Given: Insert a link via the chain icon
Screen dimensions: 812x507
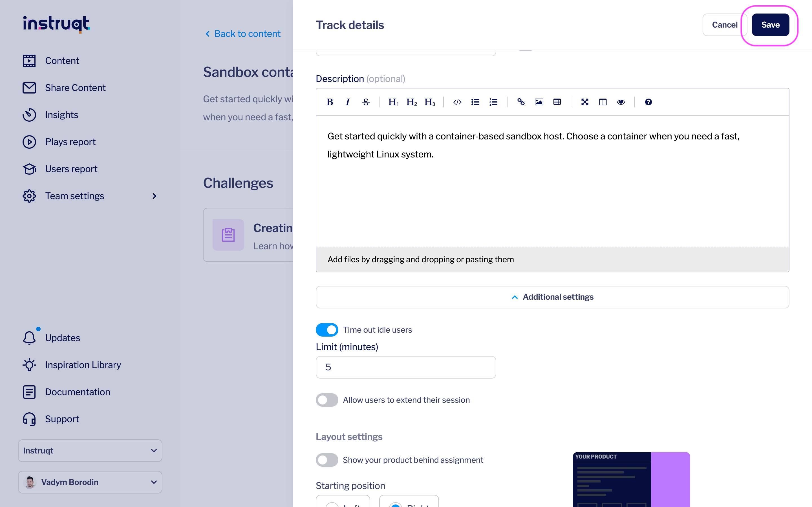Looking at the screenshot, I should click(521, 102).
